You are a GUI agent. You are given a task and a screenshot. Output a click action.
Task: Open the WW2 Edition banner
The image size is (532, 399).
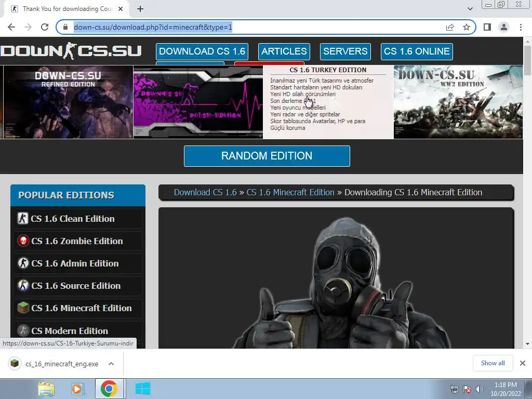[458, 102]
